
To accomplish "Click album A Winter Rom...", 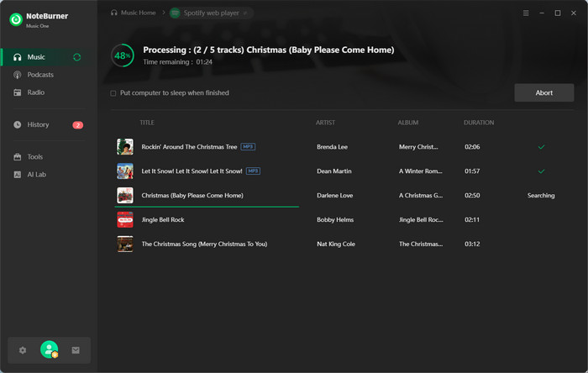I will click(420, 171).
